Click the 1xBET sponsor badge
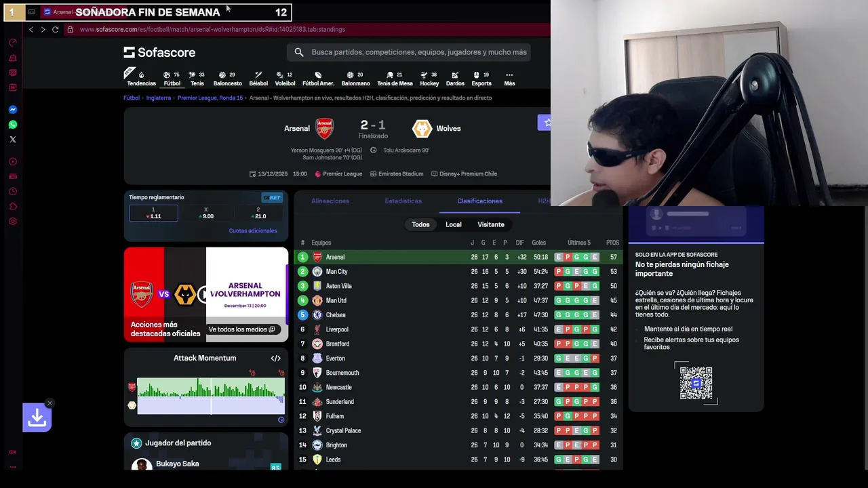The image size is (868, 488). pyautogui.click(x=272, y=197)
